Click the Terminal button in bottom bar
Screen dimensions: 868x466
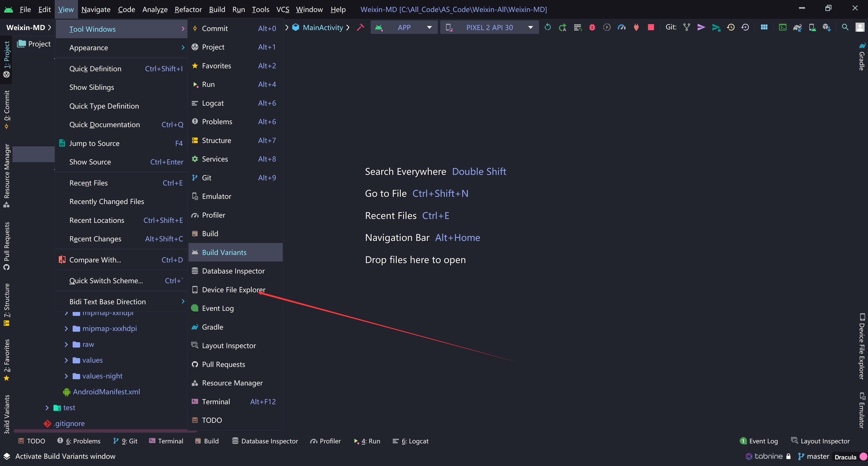tap(166, 441)
